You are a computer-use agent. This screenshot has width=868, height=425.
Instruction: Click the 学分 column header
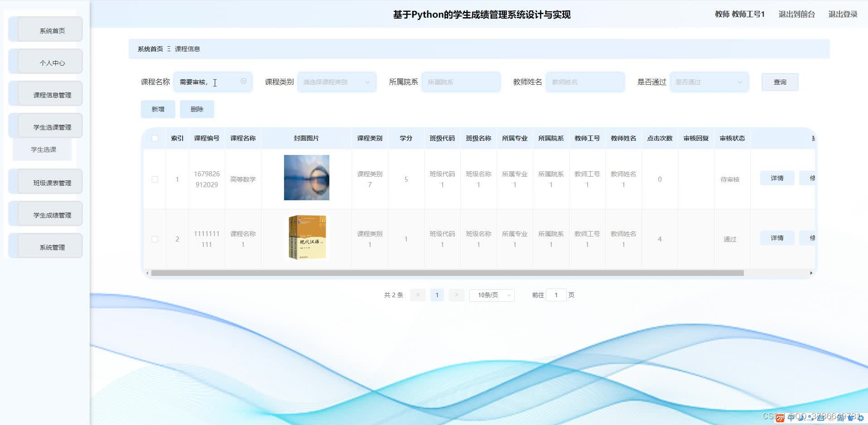pos(406,138)
